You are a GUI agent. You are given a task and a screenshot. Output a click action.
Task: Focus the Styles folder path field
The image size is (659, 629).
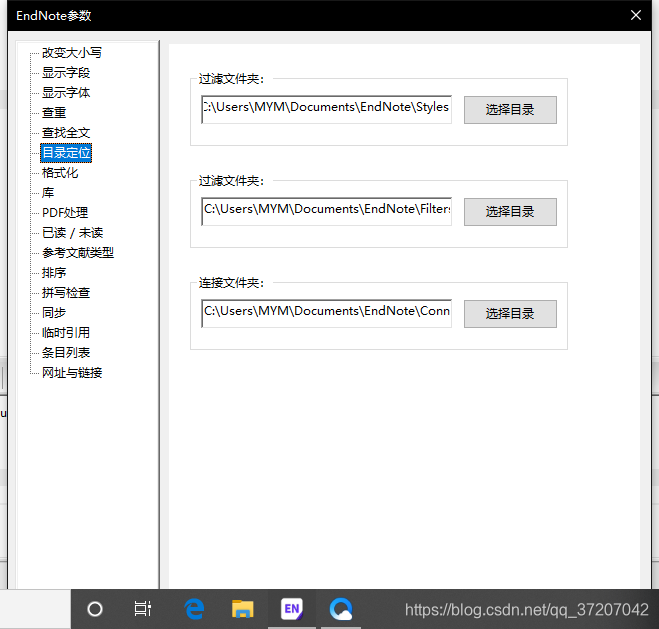[327, 109]
